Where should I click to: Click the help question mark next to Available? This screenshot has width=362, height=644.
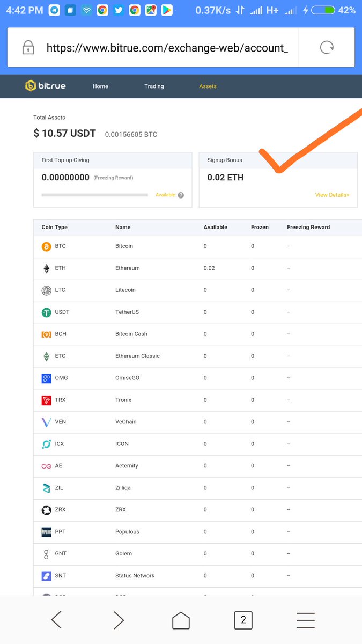[x=181, y=195]
